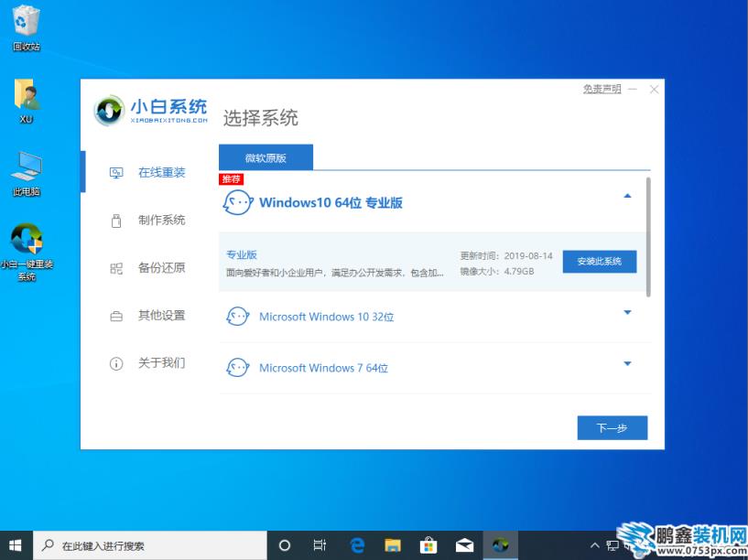Show hidden system tray icons
Viewport: 748px width, 560px height.
click(594, 545)
